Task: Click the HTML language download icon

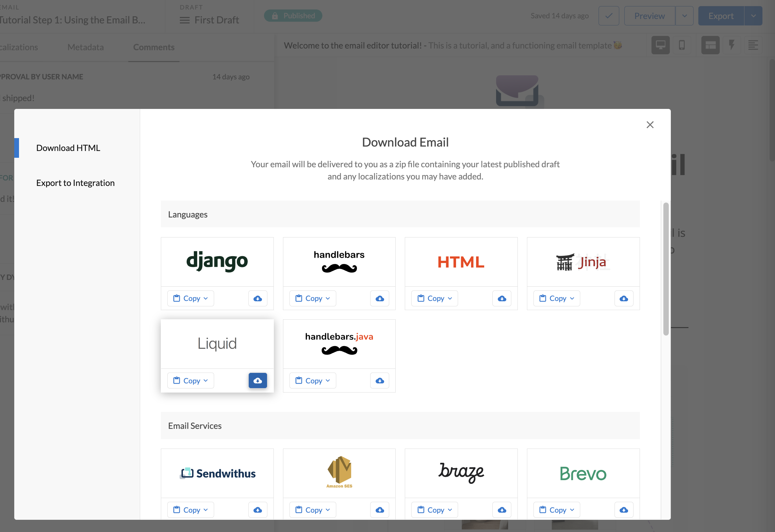Action: (502, 298)
